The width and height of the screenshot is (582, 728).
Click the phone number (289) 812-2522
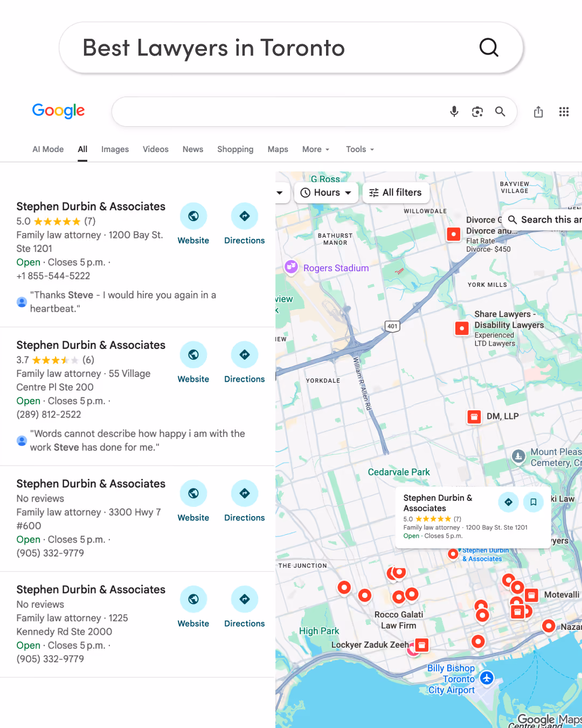tap(48, 415)
